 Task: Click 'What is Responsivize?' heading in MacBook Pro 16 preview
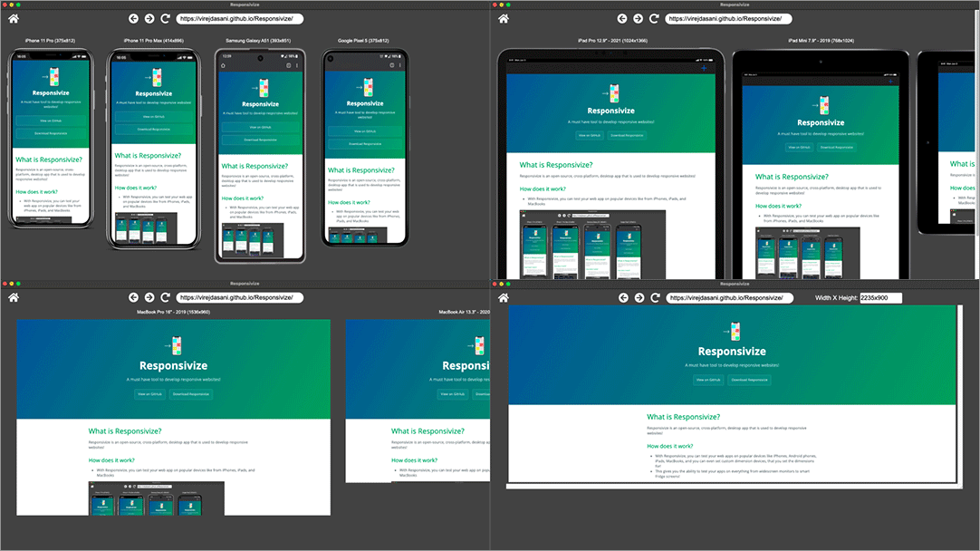click(125, 430)
